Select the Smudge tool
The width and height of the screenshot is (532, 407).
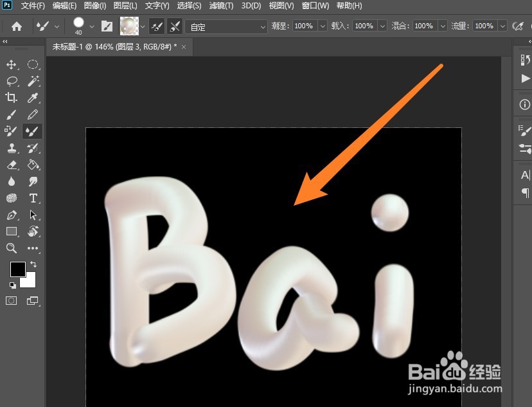(x=33, y=181)
